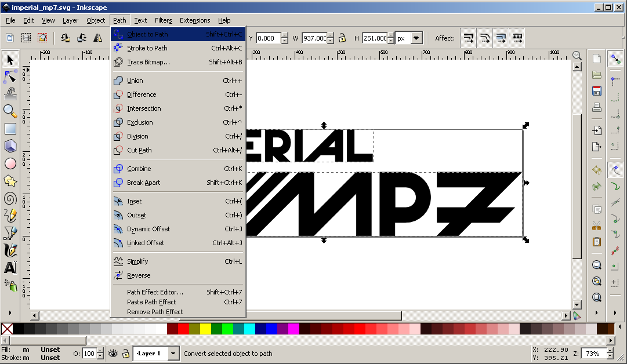Select the 3D Box tool
Screen dimensions: 627x364
[10, 146]
